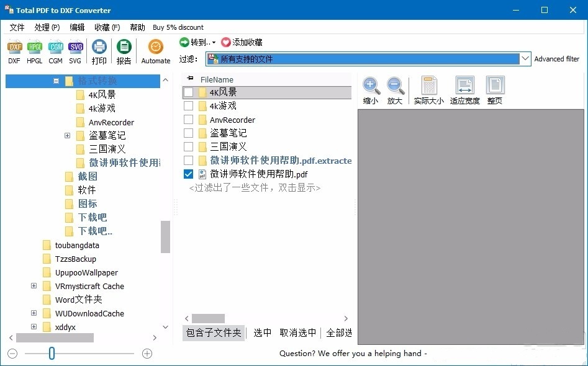
Task: Open the 编辑 menu
Action: 77,27
